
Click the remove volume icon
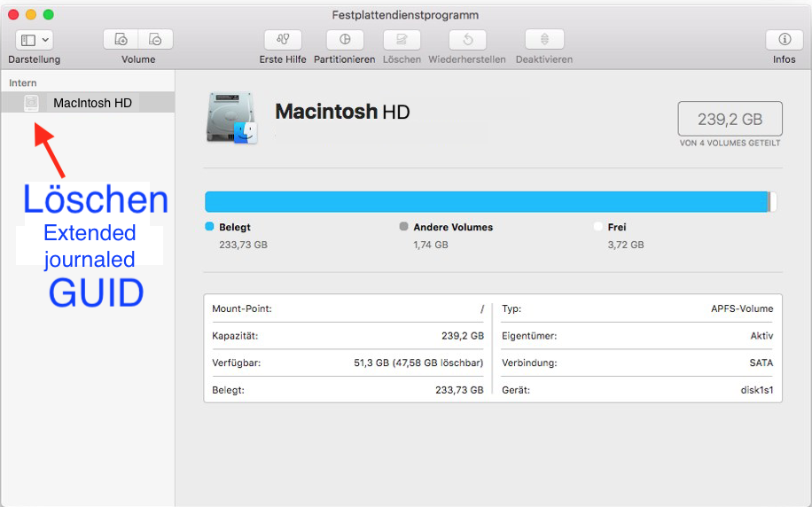155,40
